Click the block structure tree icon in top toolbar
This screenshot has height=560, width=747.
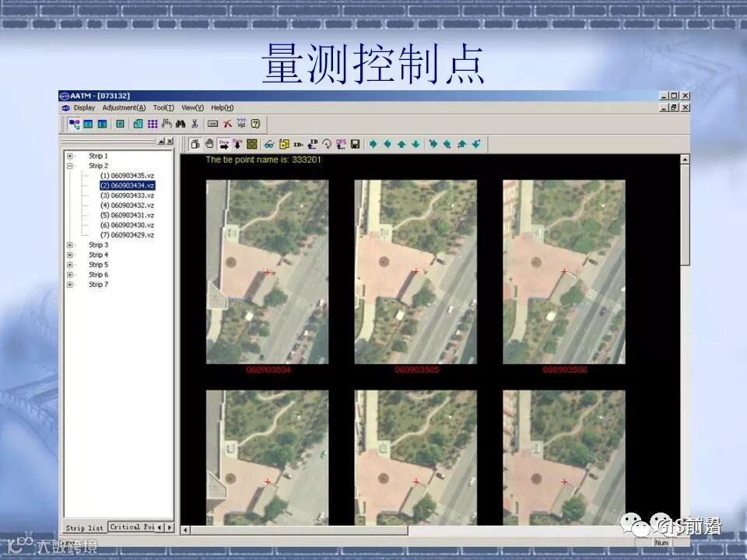coord(74,124)
